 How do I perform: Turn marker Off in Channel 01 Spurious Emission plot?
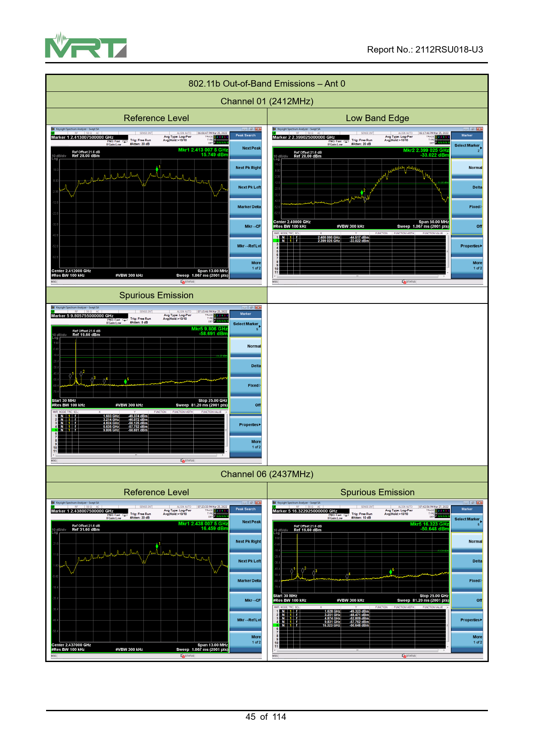(245, 405)
